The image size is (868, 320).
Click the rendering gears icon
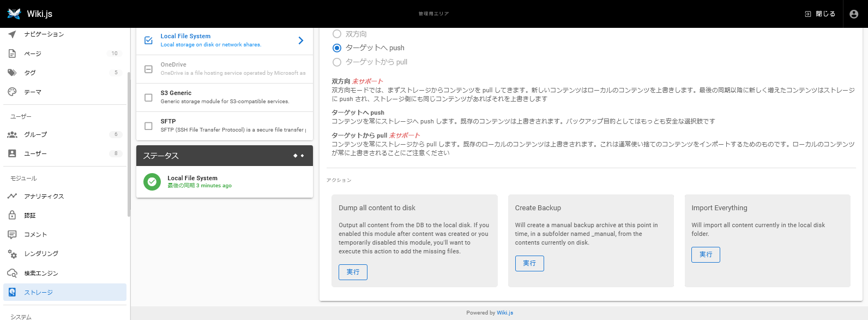[12, 254]
